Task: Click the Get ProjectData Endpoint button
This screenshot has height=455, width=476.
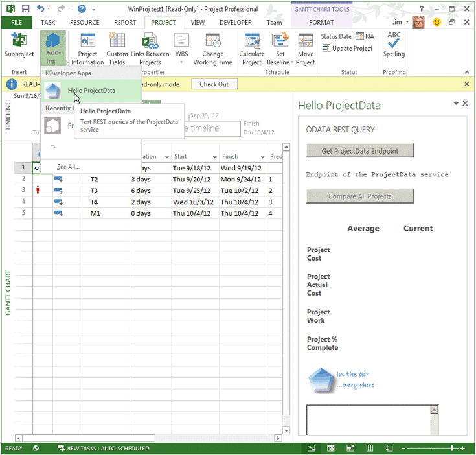Action: click(359, 151)
